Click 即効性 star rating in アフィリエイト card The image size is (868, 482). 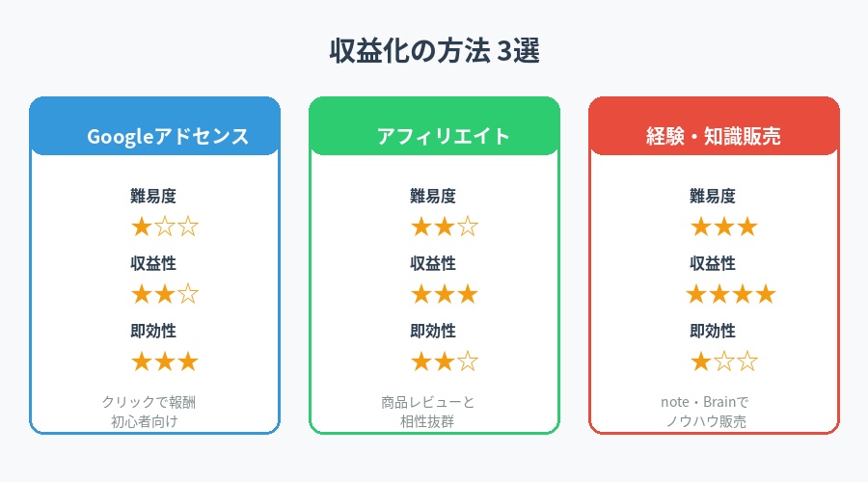point(444,362)
